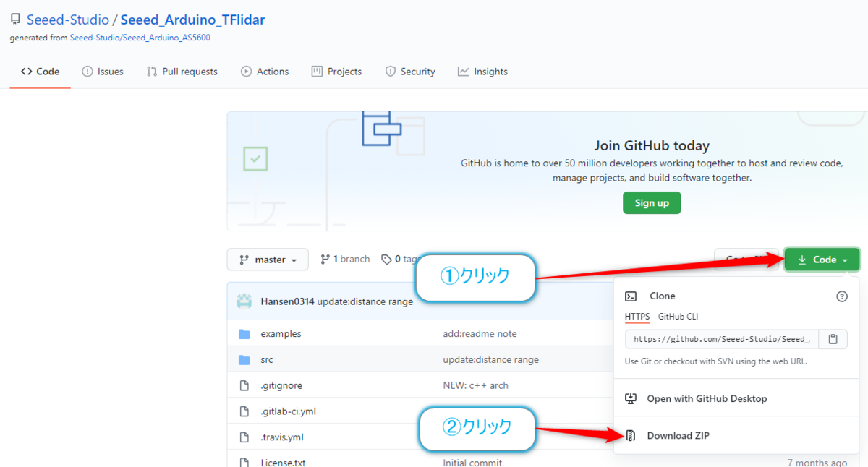This screenshot has width=868, height=467.
Task: Open the Seeed_Arduino_TFlidar repository link
Action: click(x=192, y=20)
